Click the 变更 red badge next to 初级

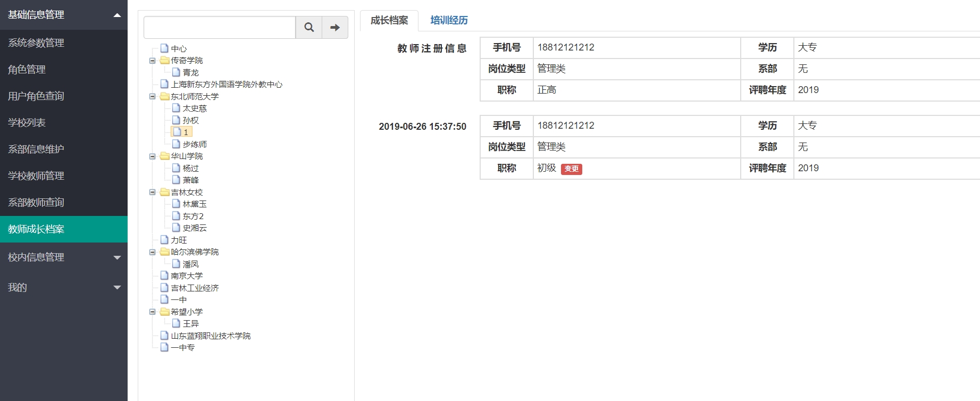572,169
